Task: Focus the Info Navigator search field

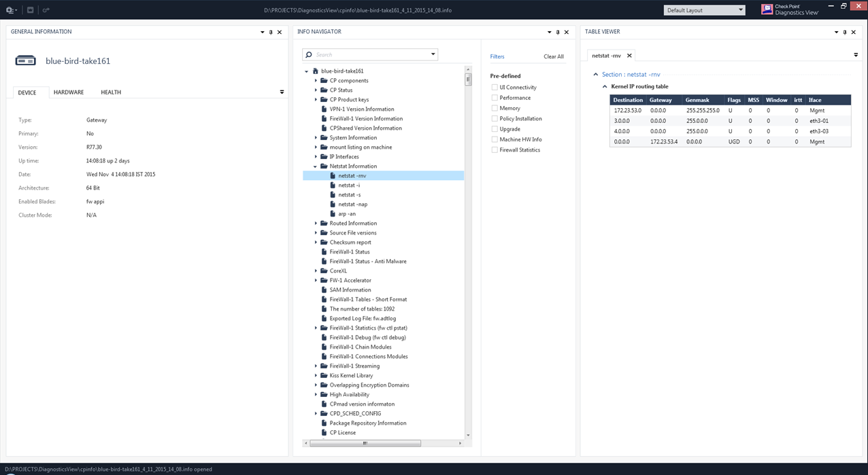Action: point(370,54)
